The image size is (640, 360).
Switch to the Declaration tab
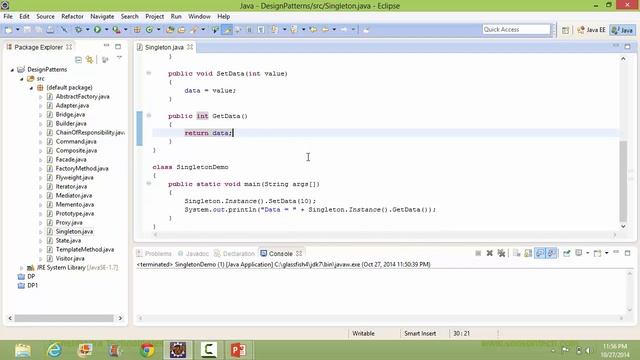[x=234, y=253]
